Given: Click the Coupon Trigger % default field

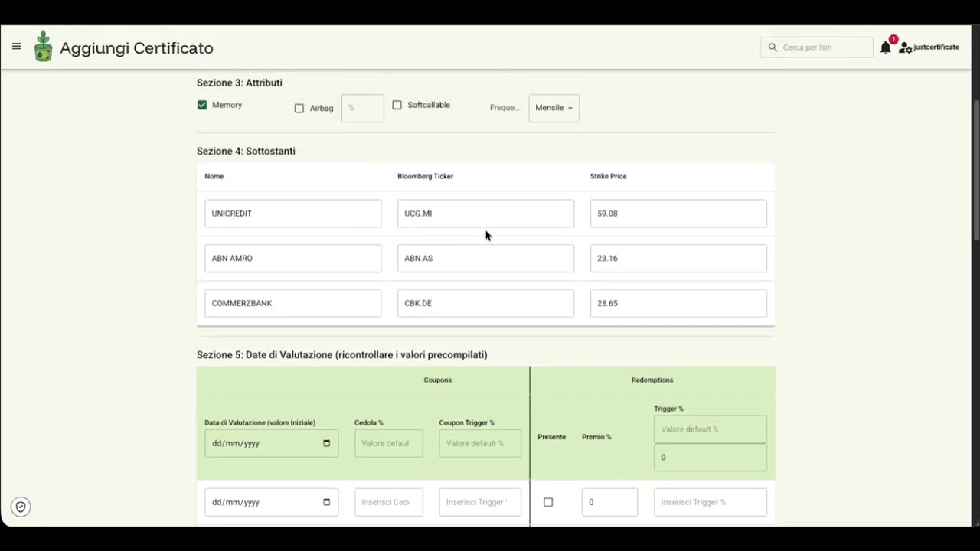Looking at the screenshot, I should (480, 443).
